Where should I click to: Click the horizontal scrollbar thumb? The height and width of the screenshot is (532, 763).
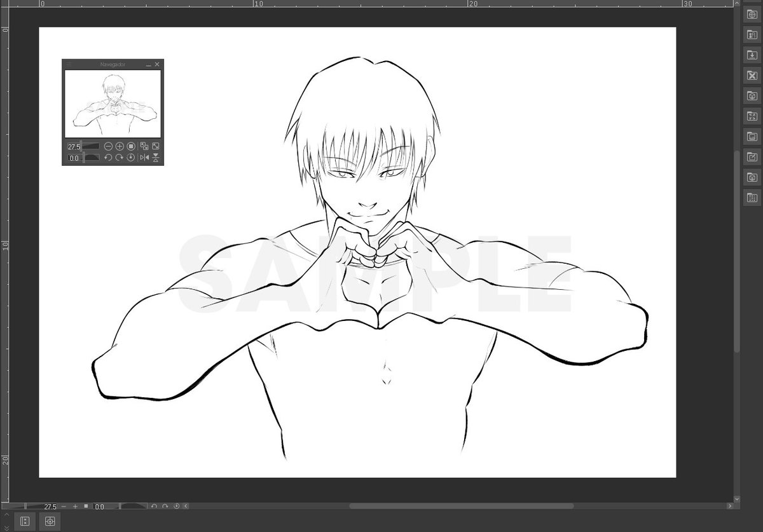(461, 507)
